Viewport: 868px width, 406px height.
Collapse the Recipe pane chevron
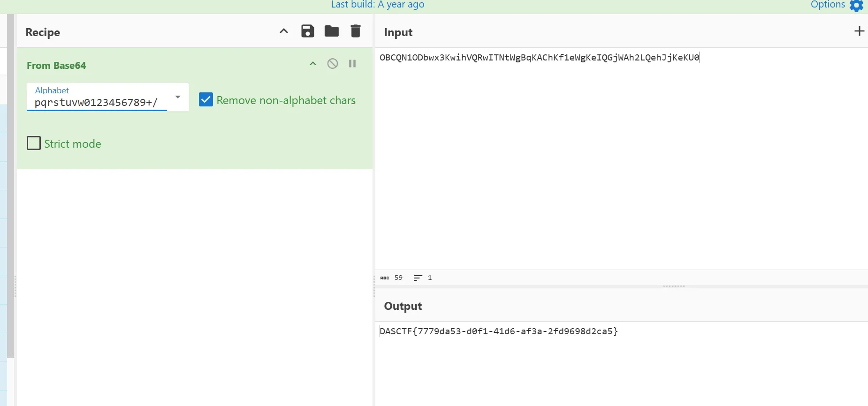(x=284, y=31)
